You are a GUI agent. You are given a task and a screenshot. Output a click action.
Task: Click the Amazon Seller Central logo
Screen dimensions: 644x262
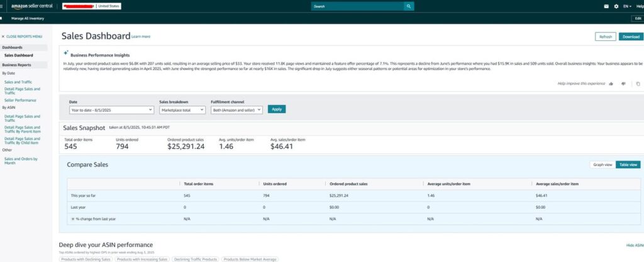point(31,6)
